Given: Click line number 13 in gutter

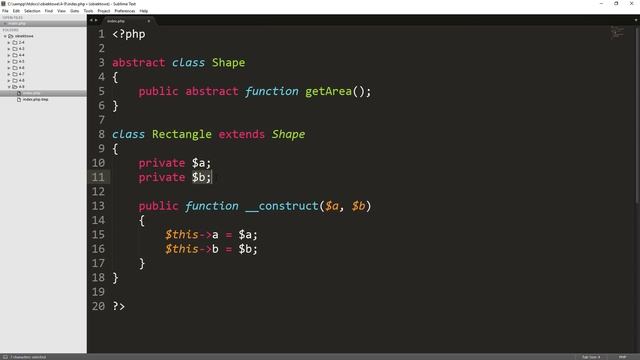Looking at the screenshot, I should 98,206.
